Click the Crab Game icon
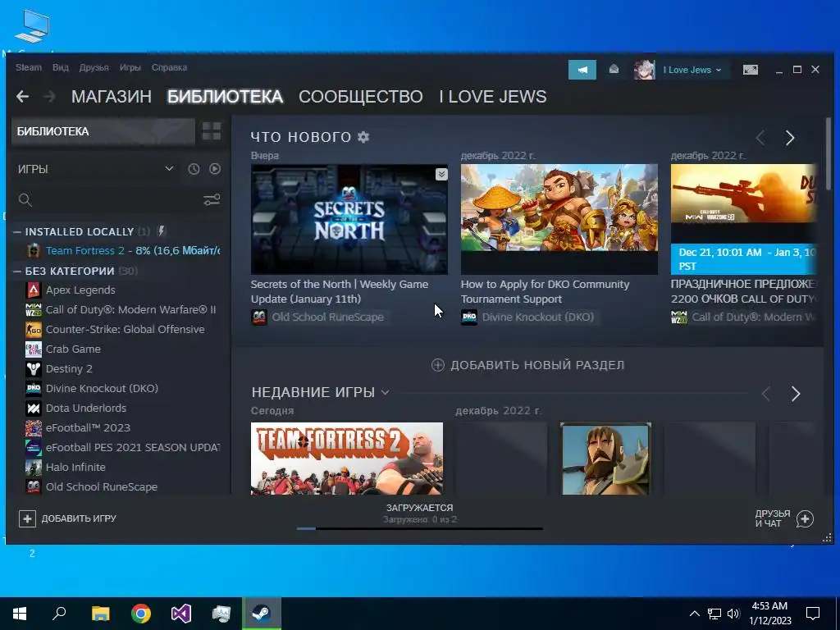Viewport: 840px width, 630px height. [33, 349]
